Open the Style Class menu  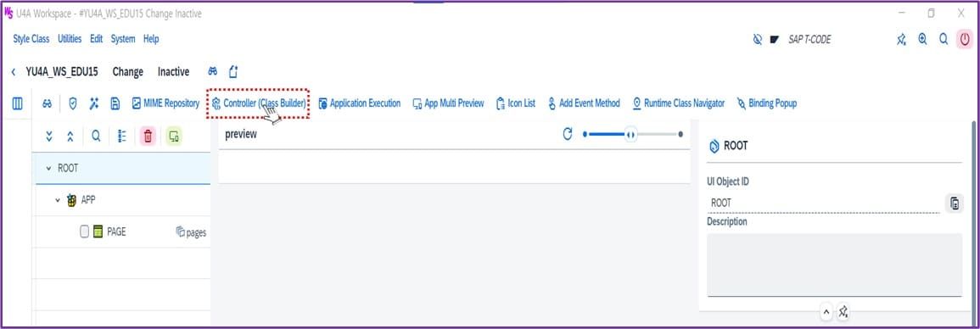click(31, 39)
